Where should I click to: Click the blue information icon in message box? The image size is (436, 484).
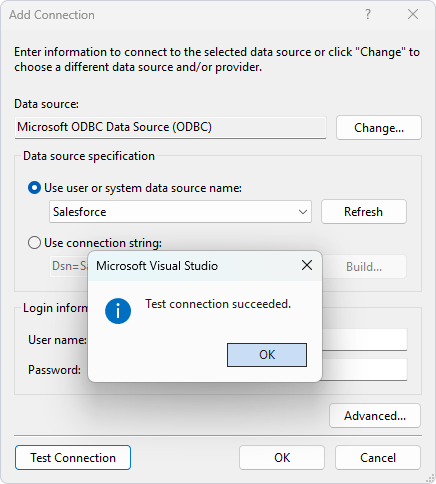click(x=118, y=311)
